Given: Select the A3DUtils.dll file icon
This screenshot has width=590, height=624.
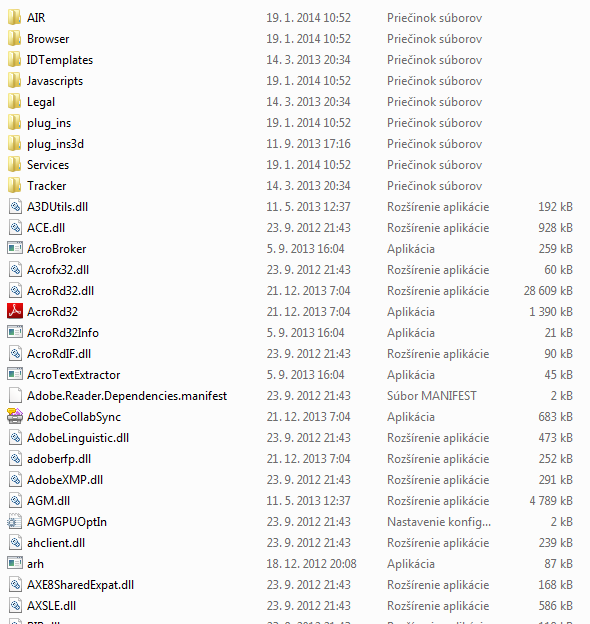Looking at the screenshot, I should tap(15, 207).
